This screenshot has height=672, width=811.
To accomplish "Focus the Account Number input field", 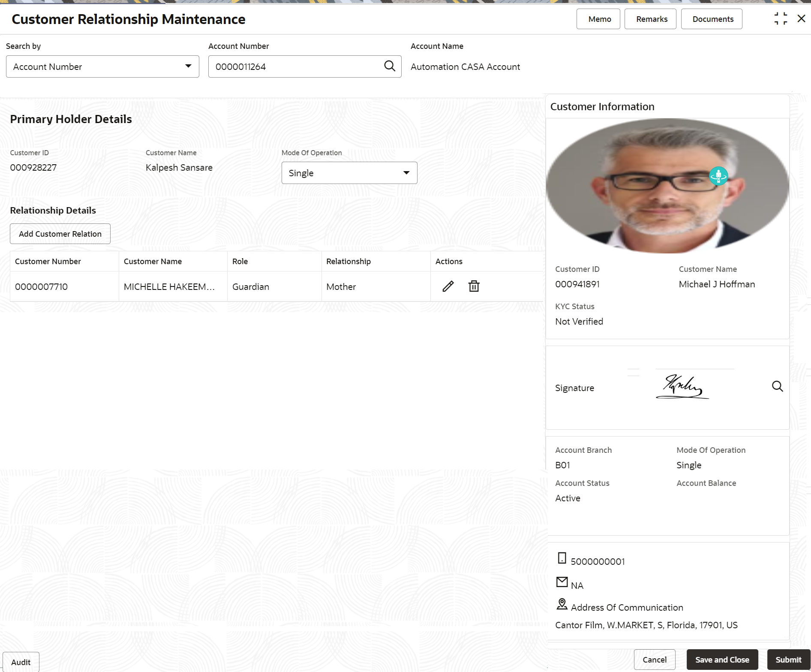I will [296, 66].
